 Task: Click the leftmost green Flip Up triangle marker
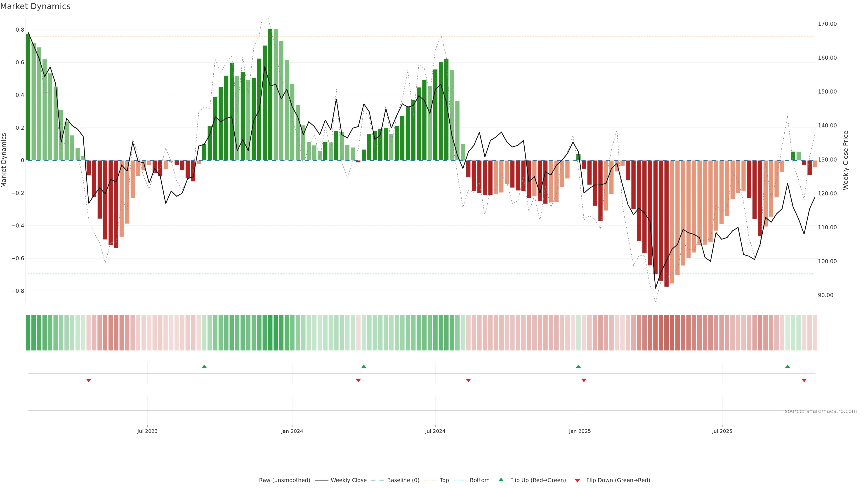[204, 366]
